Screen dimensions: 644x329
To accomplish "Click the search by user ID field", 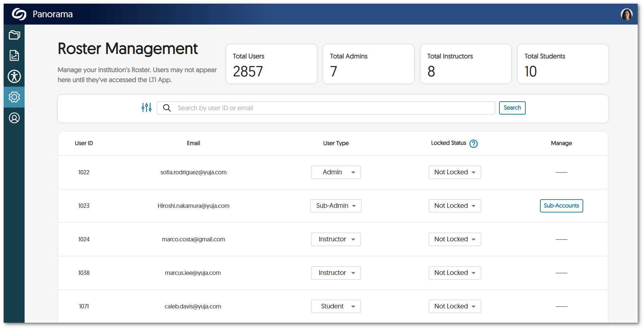I will [x=332, y=108].
